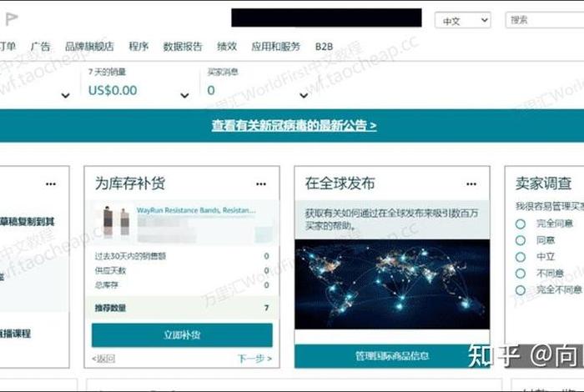
Task: Open the 应用和服务 menu
Action: tap(275, 47)
